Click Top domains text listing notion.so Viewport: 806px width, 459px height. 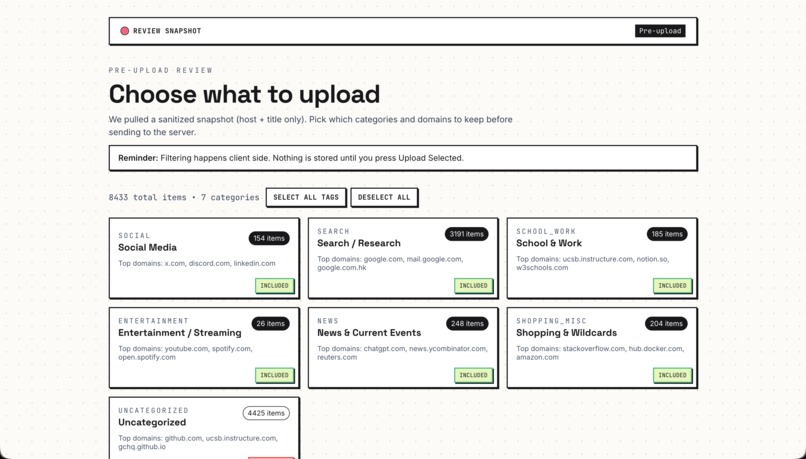592,263
